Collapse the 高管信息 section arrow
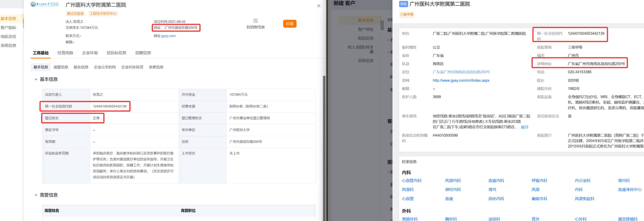The image size is (644, 221). coord(36,195)
